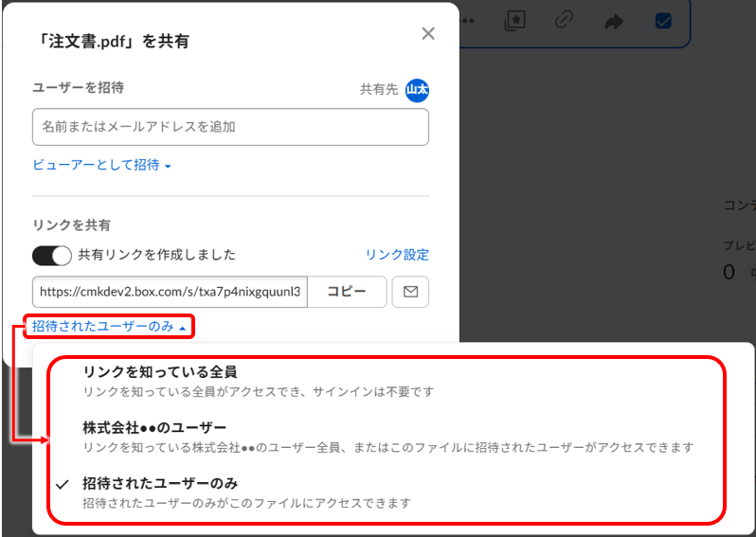Open リンク設定 link settings
Image resolution: width=756 pixels, height=537 pixels.
coord(397,255)
